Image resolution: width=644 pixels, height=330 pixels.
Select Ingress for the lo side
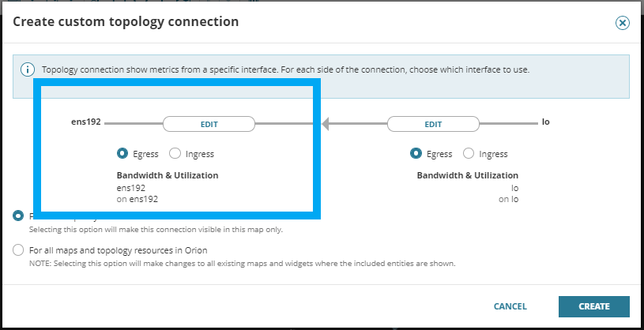(x=469, y=154)
